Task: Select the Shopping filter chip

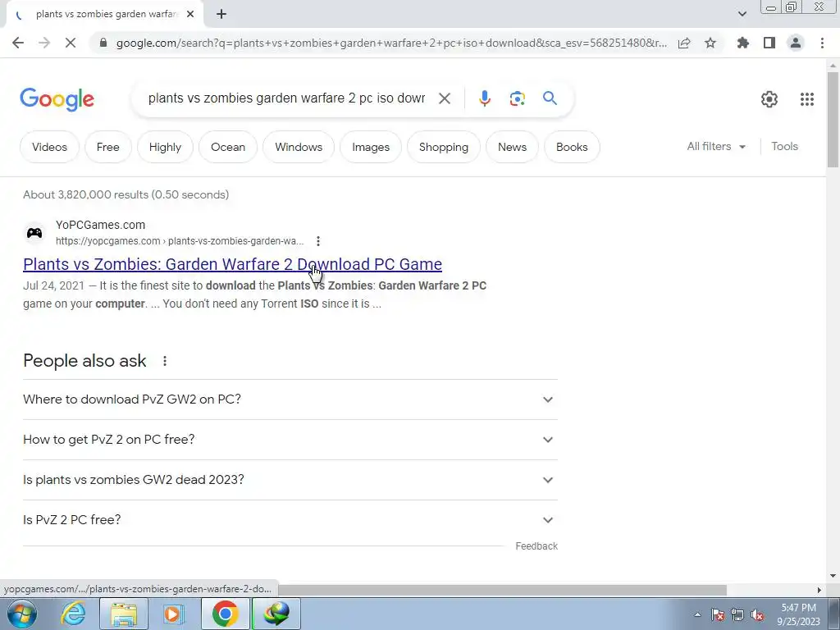Action: click(444, 147)
